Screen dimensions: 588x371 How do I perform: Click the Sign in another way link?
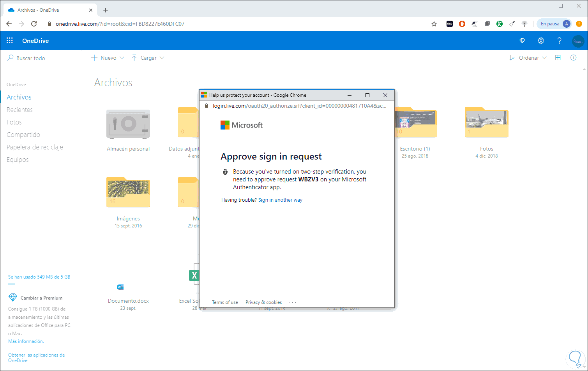tap(280, 200)
